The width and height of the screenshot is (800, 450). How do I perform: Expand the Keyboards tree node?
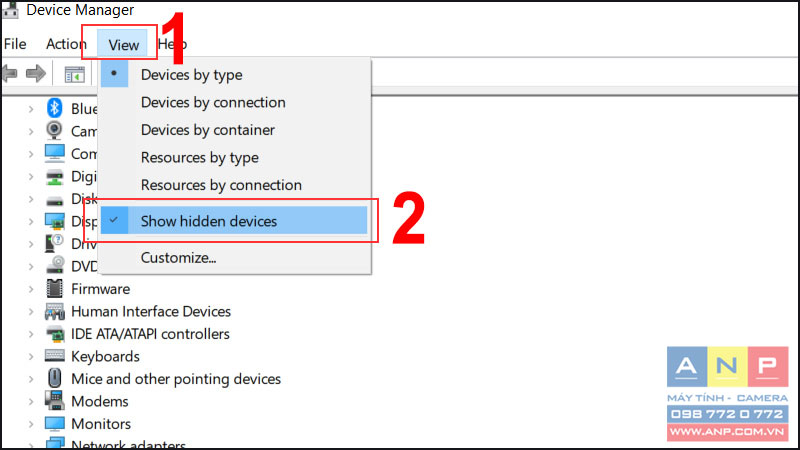coord(31,357)
